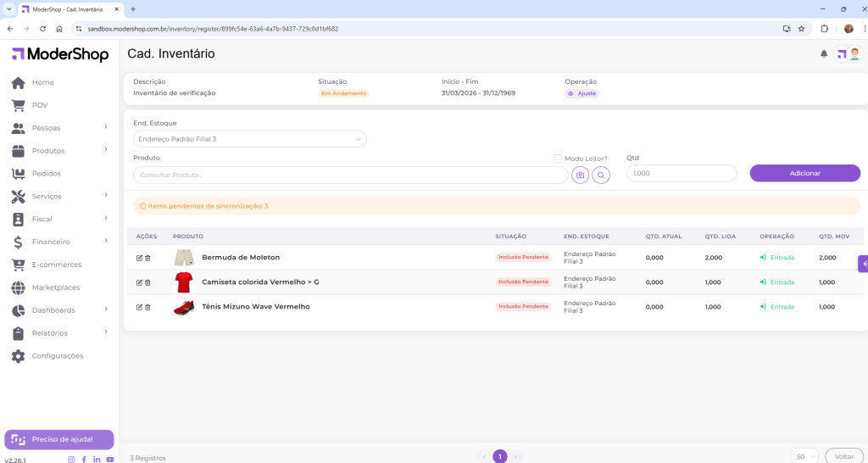
Task: Open the page size dropdown showing 50
Action: coord(804,456)
